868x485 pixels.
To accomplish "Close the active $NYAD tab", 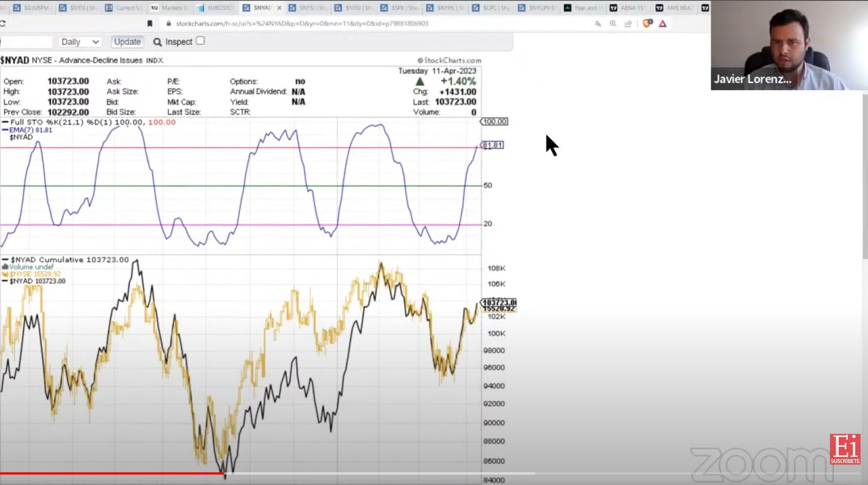I will [279, 8].
